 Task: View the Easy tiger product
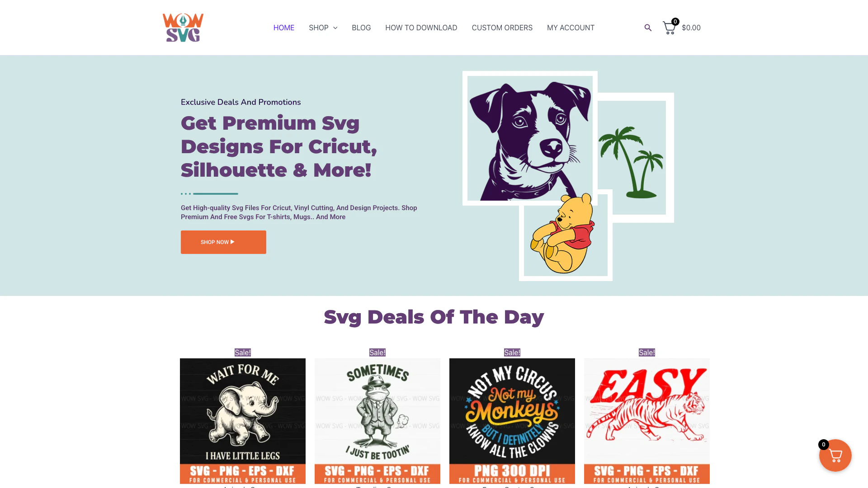coord(647,421)
